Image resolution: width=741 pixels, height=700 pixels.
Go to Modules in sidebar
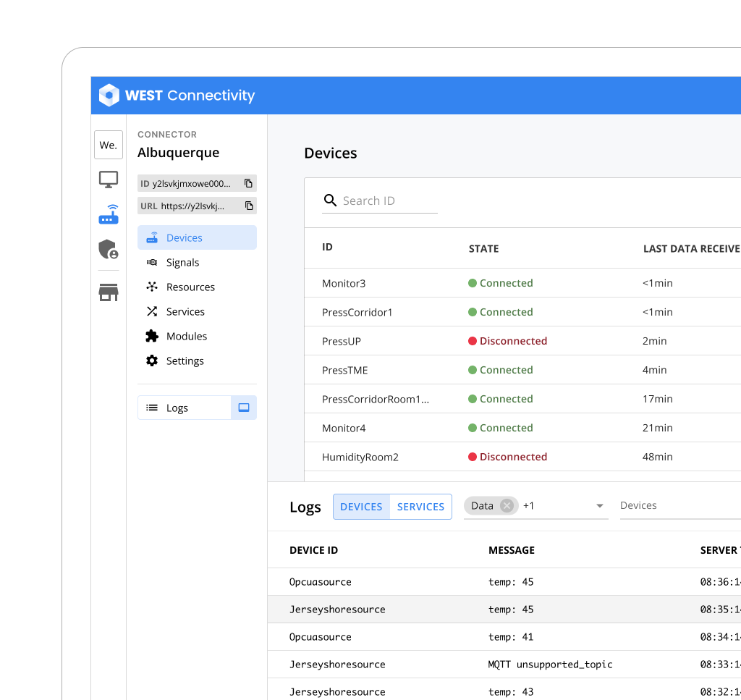coord(197,336)
